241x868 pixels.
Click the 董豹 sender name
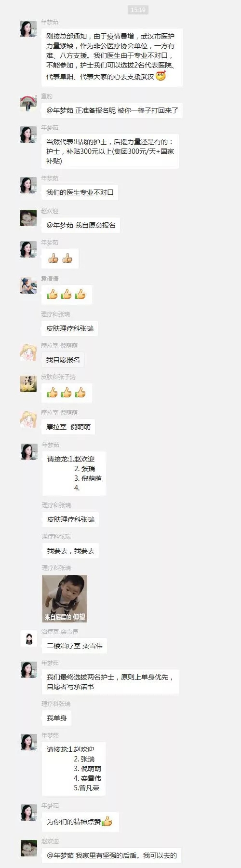47,96
